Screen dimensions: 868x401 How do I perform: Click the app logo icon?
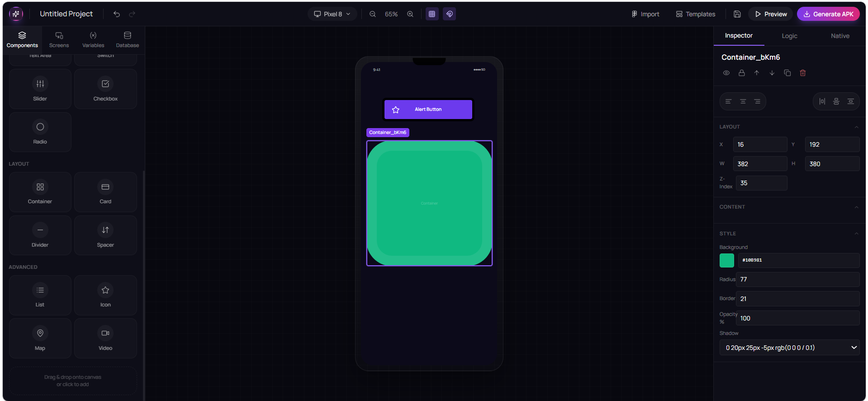pyautogui.click(x=16, y=14)
